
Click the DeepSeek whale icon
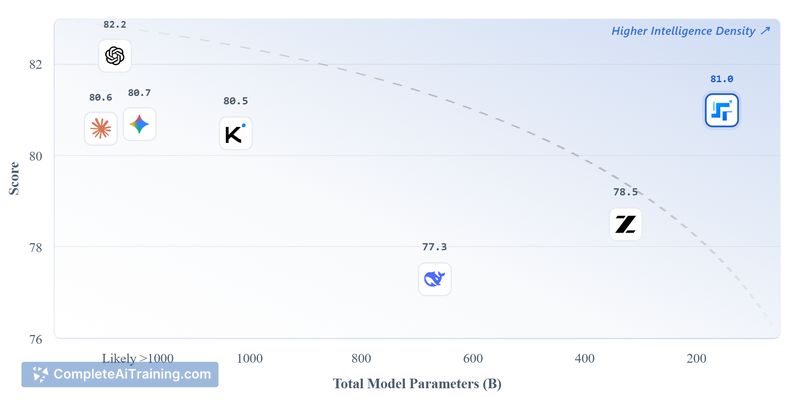434,279
